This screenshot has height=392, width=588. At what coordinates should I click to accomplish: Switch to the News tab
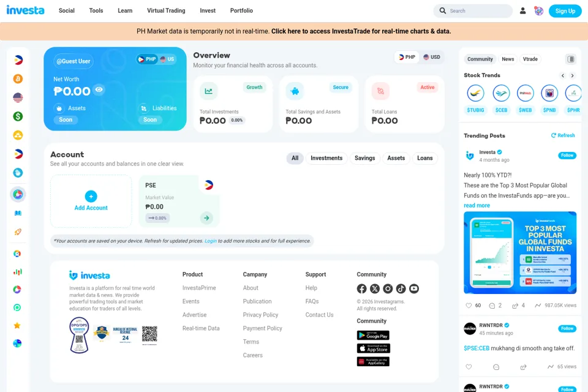[x=508, y=59]
